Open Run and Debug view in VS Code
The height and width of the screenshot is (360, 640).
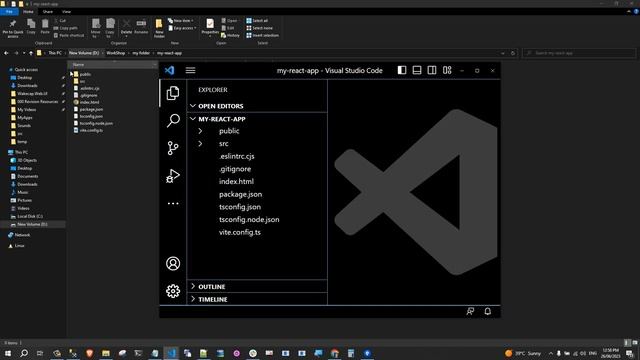[173, 176]
